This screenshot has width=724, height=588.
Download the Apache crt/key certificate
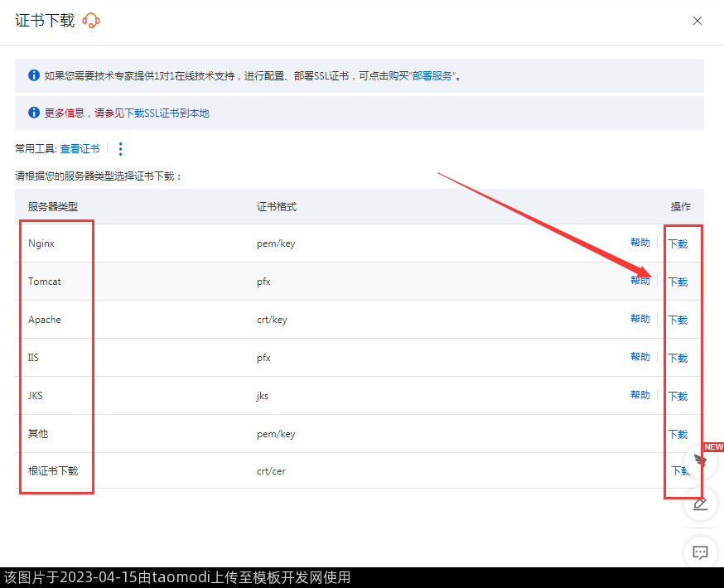pyautogui.click(x=678, y=321)
